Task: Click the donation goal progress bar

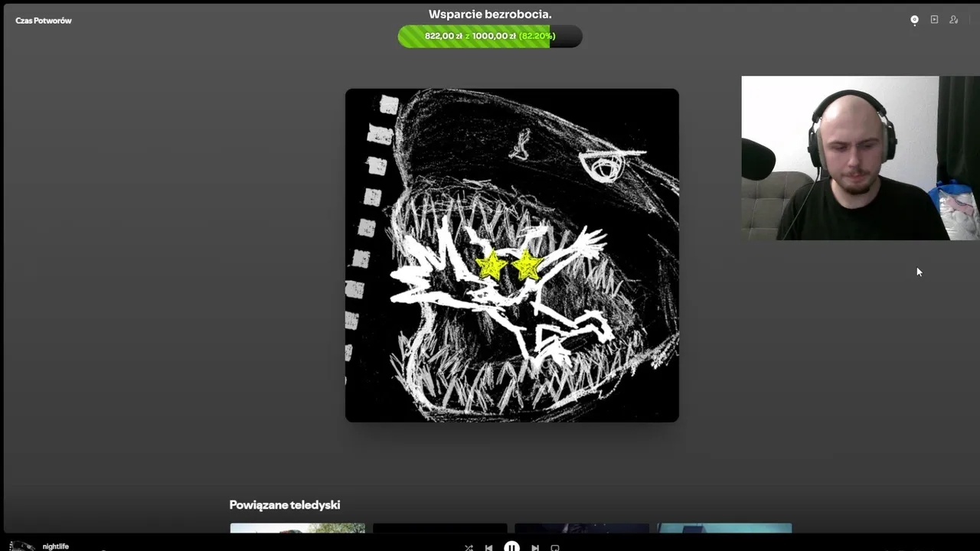Action: click(x=490, y=36)
